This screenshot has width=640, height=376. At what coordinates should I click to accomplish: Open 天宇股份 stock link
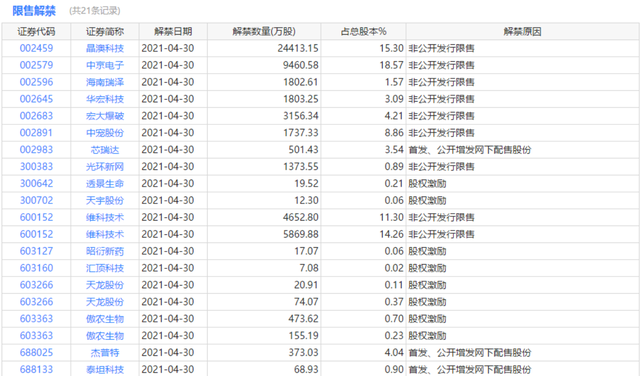click(105, 200)
